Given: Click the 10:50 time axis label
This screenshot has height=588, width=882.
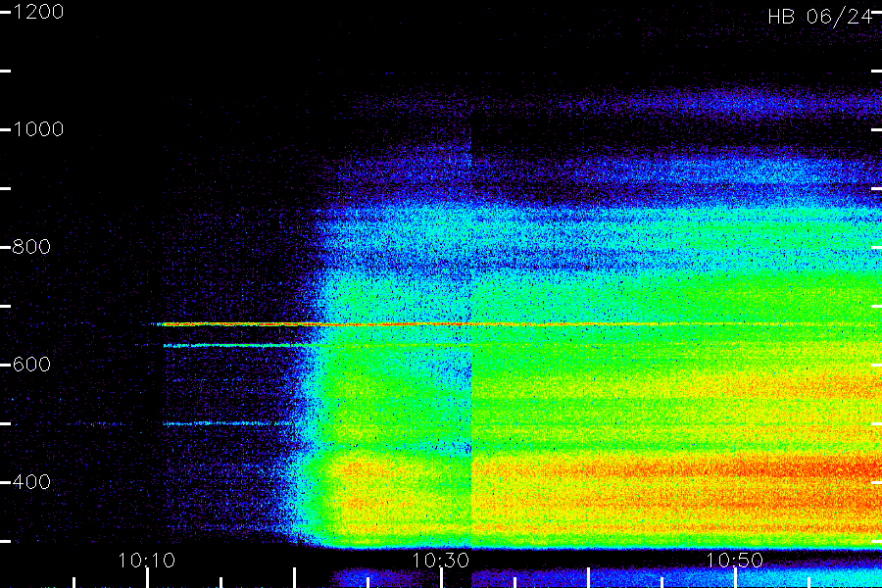Looking at the screenshot, I should (734, 560).
